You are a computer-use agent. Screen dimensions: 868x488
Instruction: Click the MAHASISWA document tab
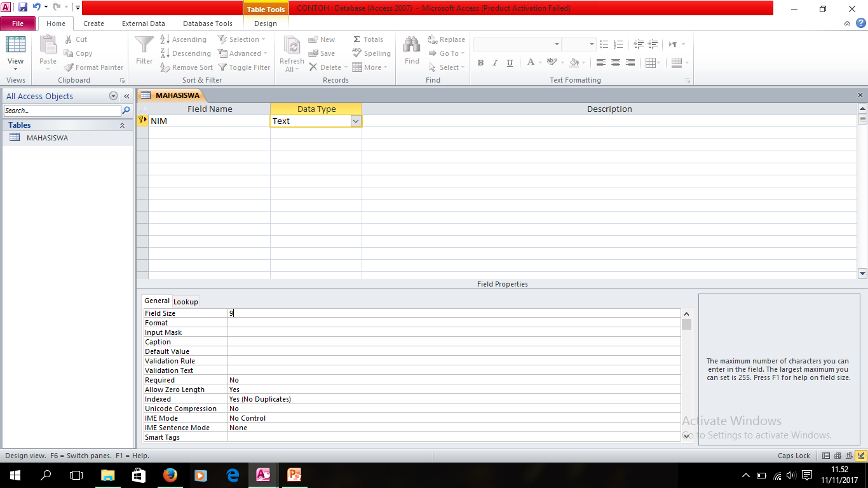(x=171, y=95)
